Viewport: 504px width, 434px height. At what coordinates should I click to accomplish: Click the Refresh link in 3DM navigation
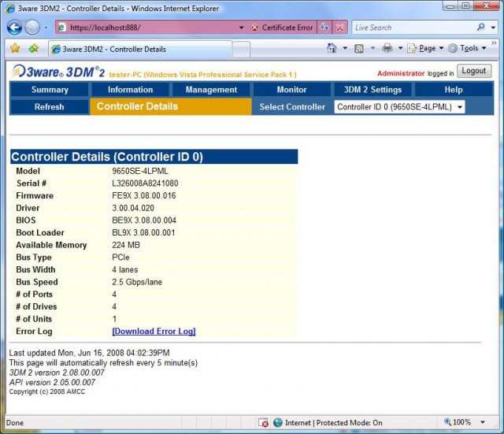49,107
